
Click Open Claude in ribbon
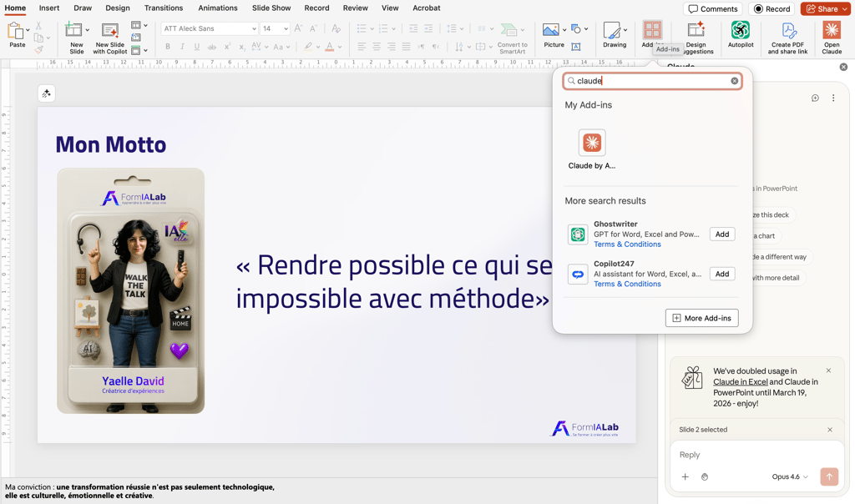(x=832, y=37)
